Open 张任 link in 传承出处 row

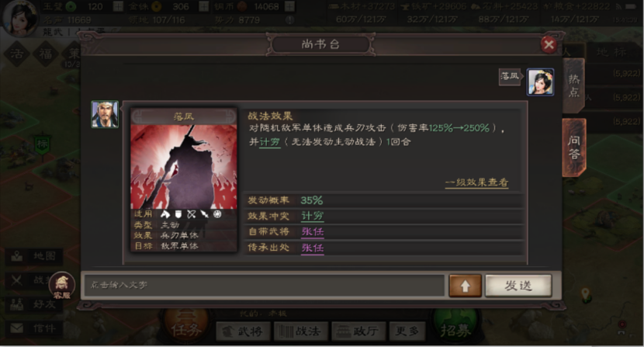pos(313,248)
